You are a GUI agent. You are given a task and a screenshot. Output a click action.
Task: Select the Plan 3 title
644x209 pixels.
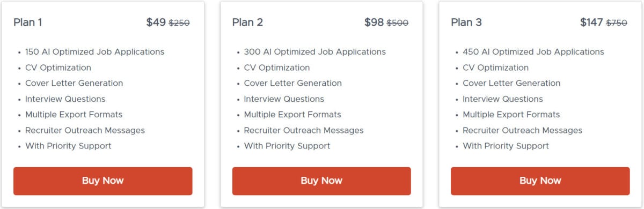tap(466, 23)
